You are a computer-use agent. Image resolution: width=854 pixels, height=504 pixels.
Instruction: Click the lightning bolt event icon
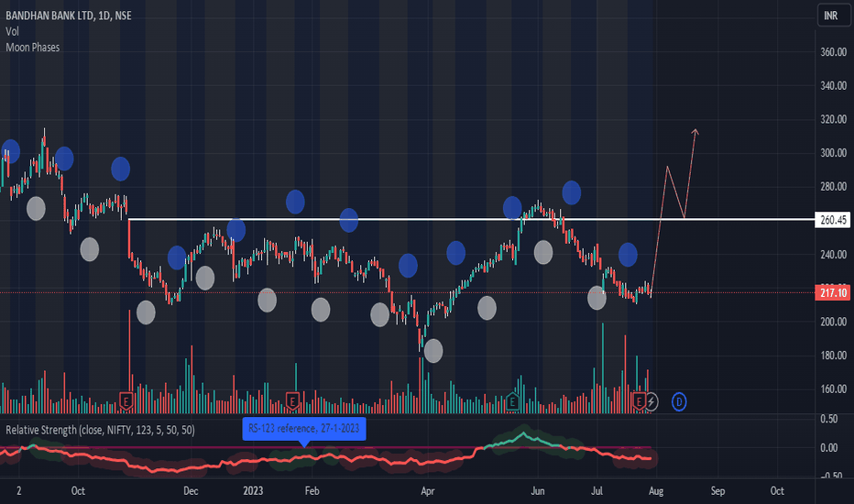point(651,402)
